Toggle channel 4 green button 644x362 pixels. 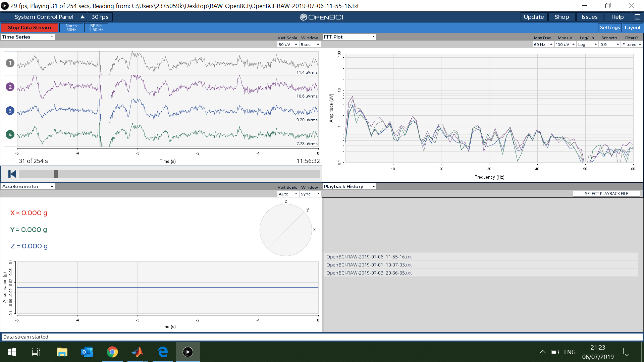(10, 134)
